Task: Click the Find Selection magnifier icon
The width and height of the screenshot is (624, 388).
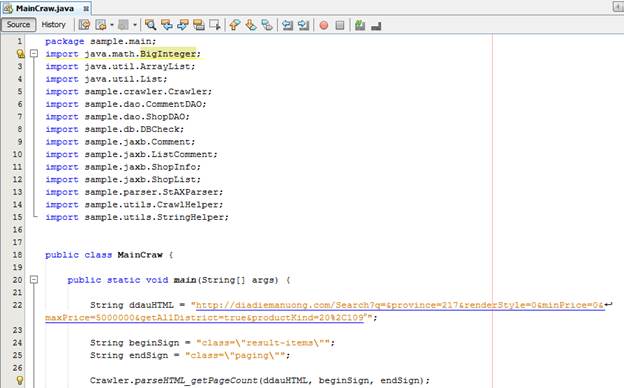Action: (x=150, y=25)
